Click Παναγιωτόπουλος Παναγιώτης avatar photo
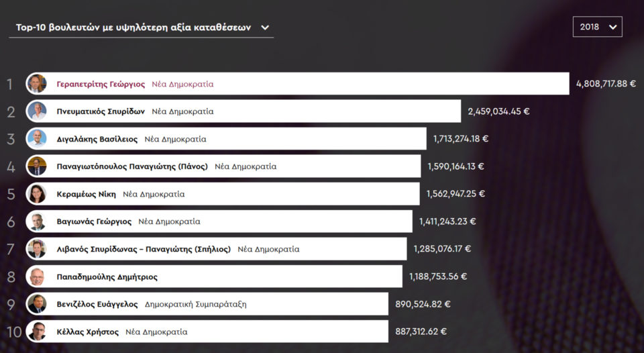The height and width of the screenshot is (353, 644). (36, 166)
